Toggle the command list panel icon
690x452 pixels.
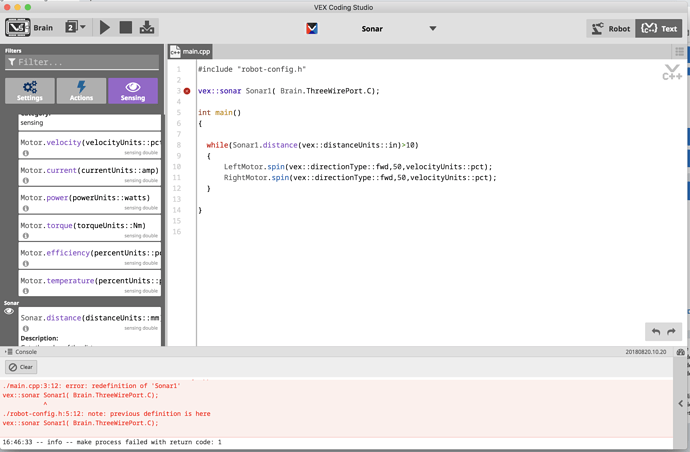[679, 51]
